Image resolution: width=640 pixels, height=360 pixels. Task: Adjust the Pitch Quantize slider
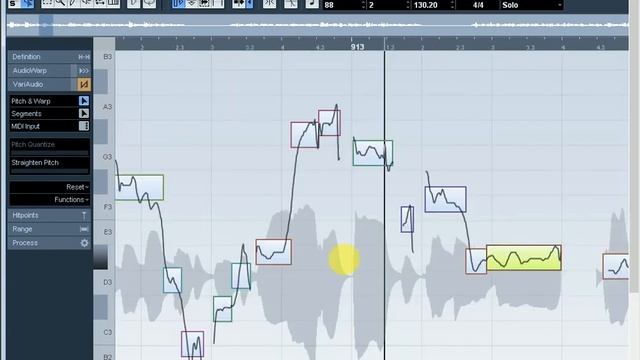pos(49,153)
